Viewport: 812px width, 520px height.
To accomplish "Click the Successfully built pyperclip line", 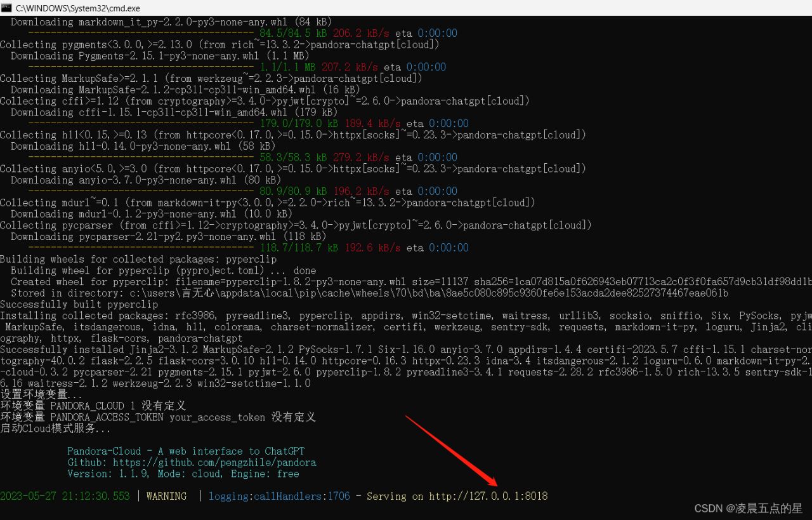I will coord(79,304).
